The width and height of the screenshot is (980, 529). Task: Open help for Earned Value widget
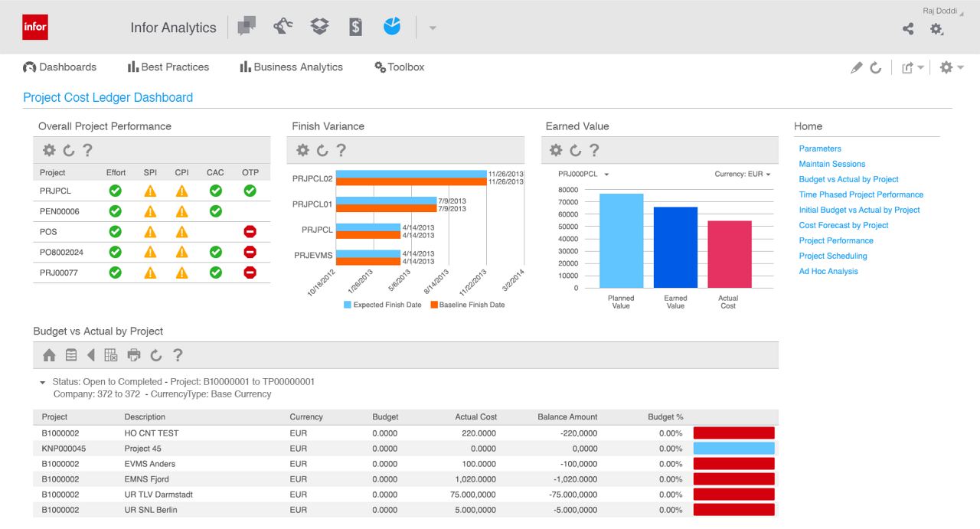594,150
